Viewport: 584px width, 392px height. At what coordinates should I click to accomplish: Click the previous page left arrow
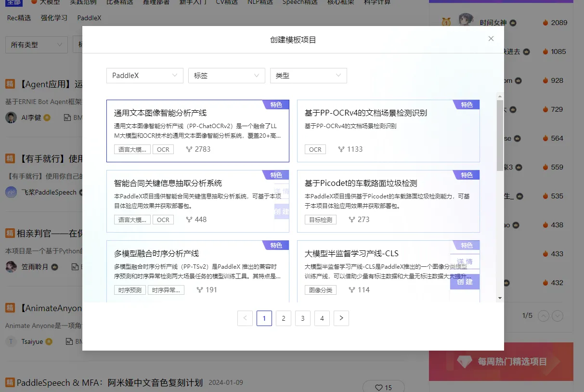[x=245, y=318]
